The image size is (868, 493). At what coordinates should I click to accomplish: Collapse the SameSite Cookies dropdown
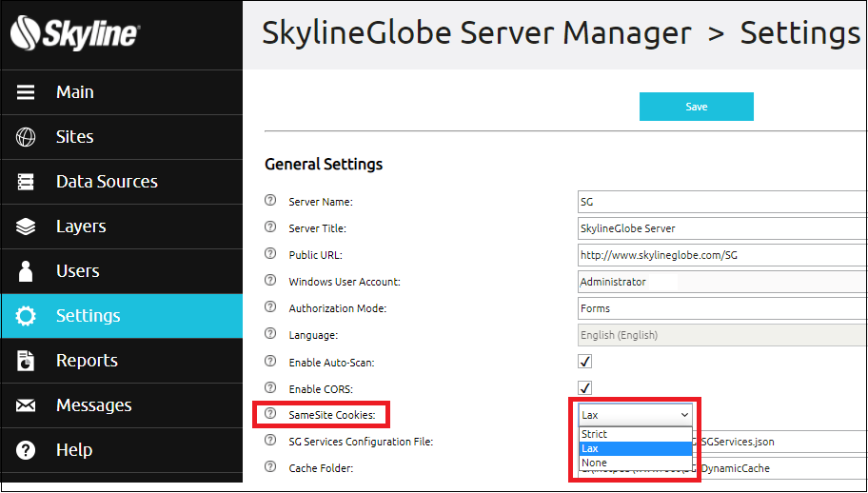tap(635, 415)
